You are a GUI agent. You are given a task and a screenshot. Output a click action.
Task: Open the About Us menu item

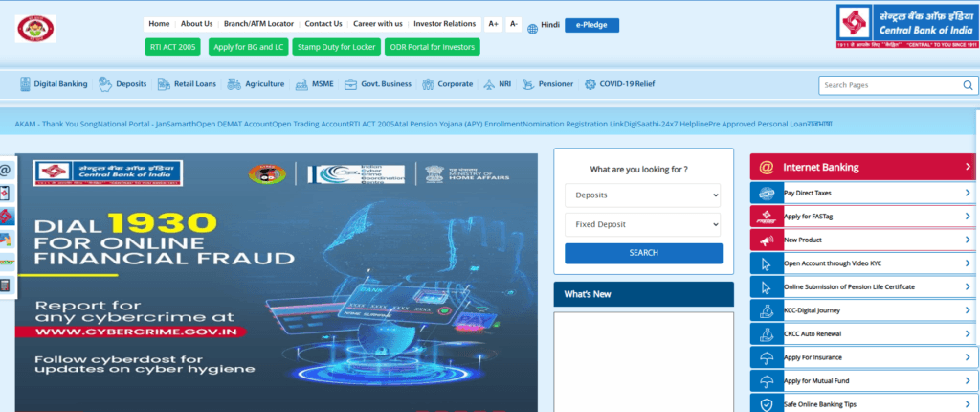click(x=197, y=24)
